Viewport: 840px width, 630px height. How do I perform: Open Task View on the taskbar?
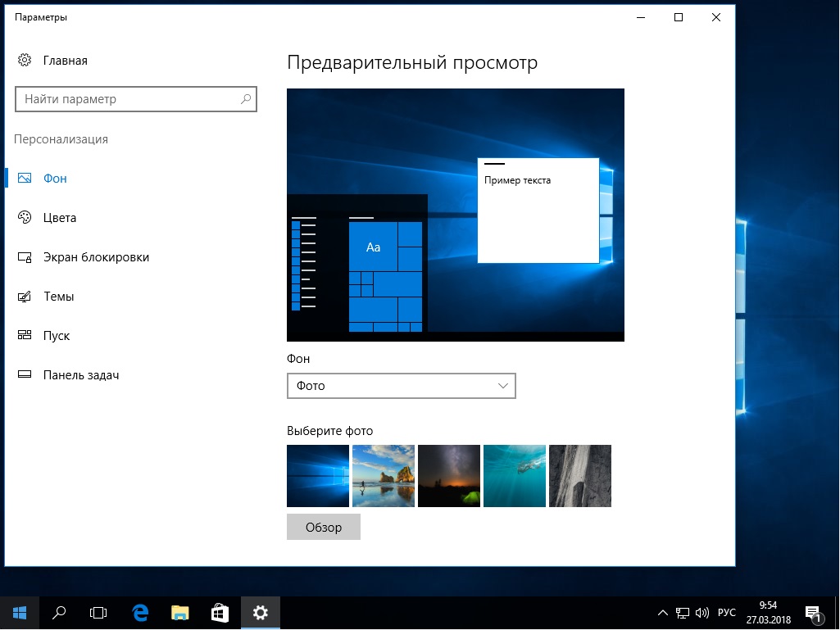click(98, 612)
